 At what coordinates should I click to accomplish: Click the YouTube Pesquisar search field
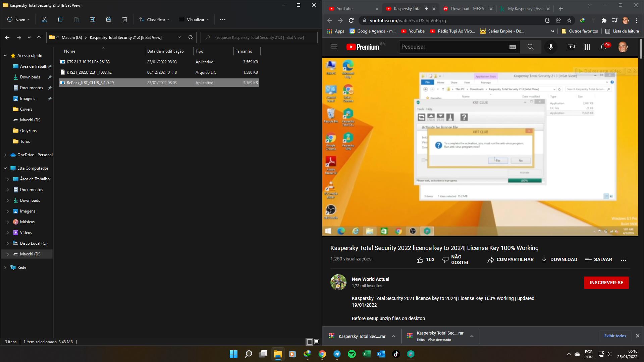click(453, 47)
